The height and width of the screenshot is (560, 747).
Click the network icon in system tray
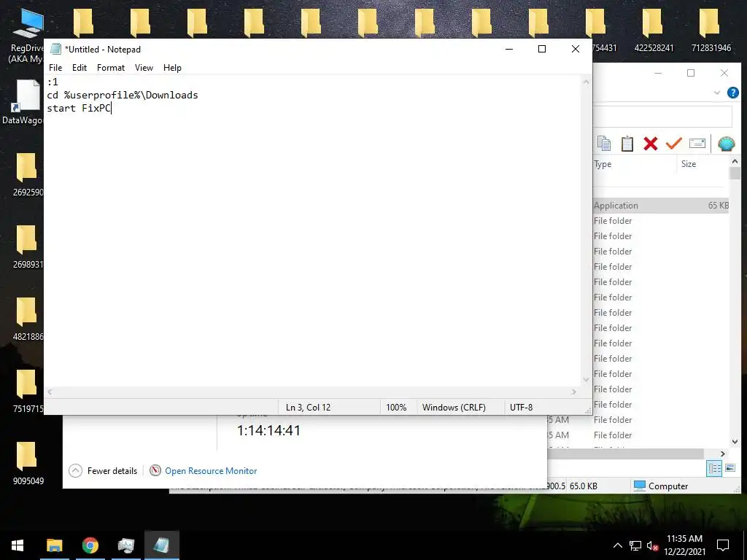pos(635,545)
